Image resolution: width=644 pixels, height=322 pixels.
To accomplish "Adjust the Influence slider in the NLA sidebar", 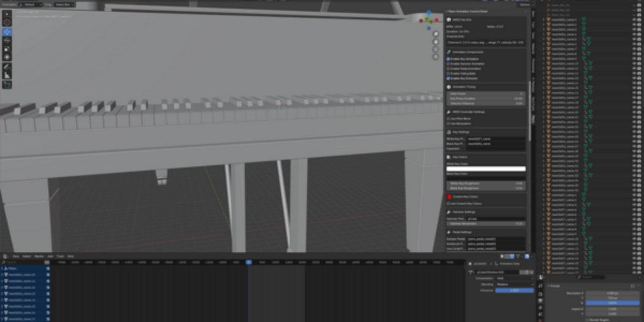I will (514, 290).
